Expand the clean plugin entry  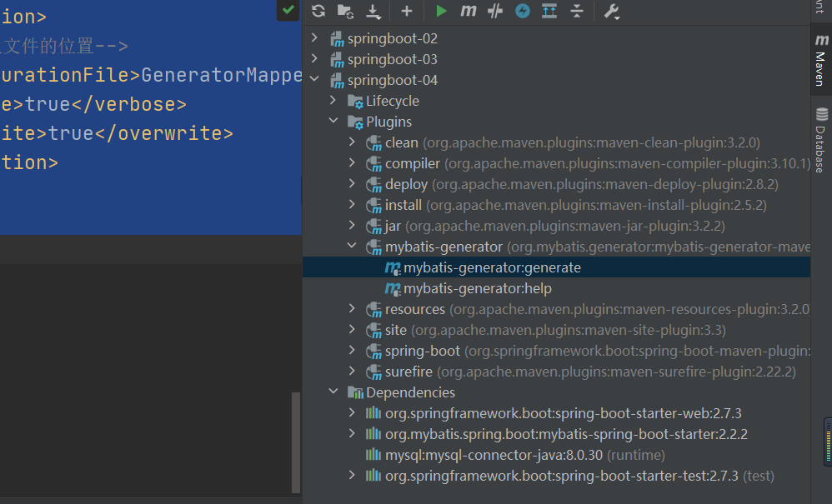[x=352, y=142]
